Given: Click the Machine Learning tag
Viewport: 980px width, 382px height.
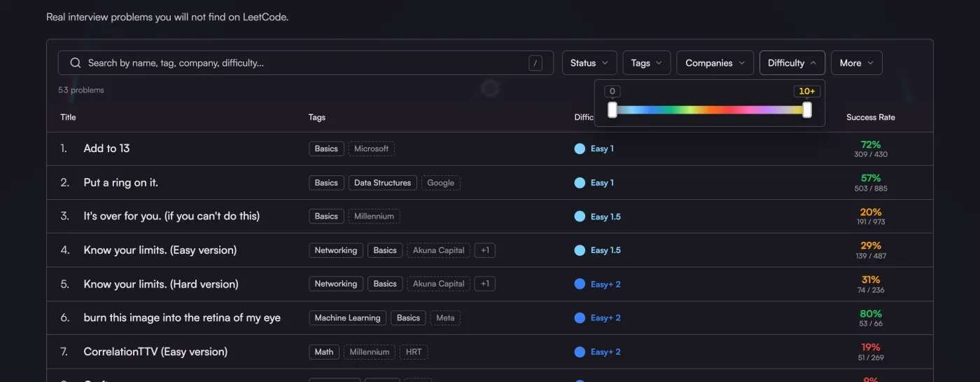Looking at the screenshot, I should (348, 318).
